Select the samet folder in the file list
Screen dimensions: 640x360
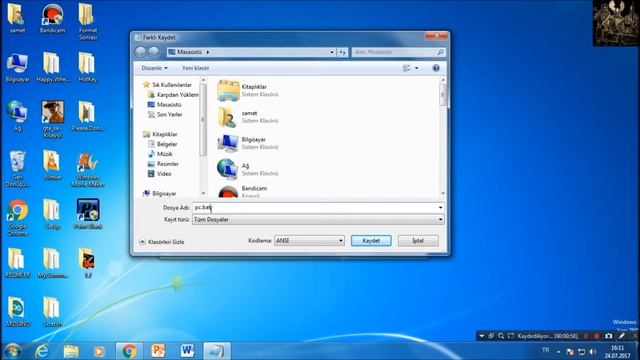pyautogui.click(x=248, y=117)
